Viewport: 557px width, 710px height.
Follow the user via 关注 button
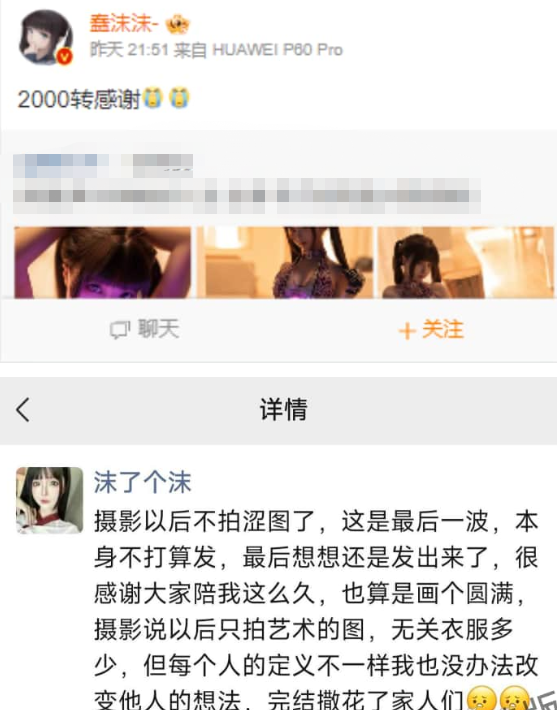(431, 330)
